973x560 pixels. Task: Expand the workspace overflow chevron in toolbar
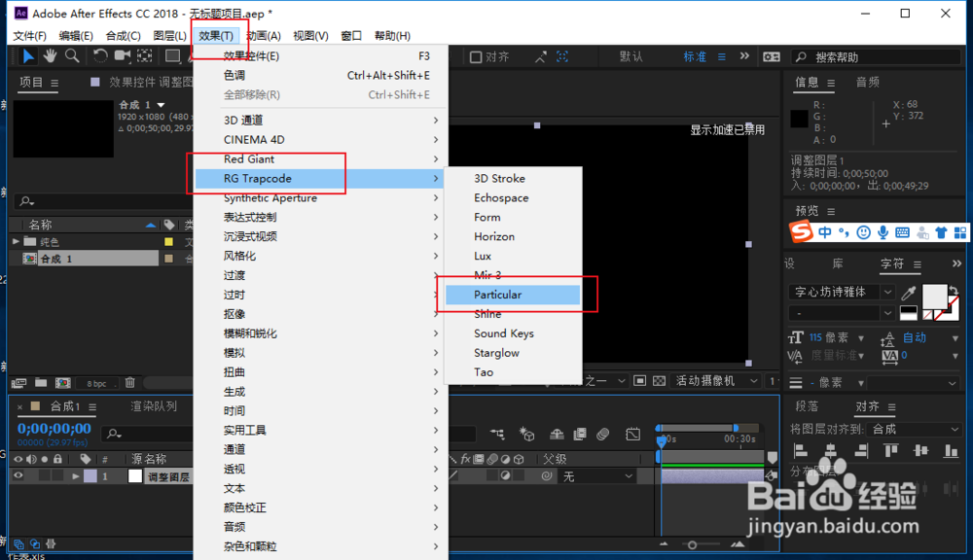(744, 56)
